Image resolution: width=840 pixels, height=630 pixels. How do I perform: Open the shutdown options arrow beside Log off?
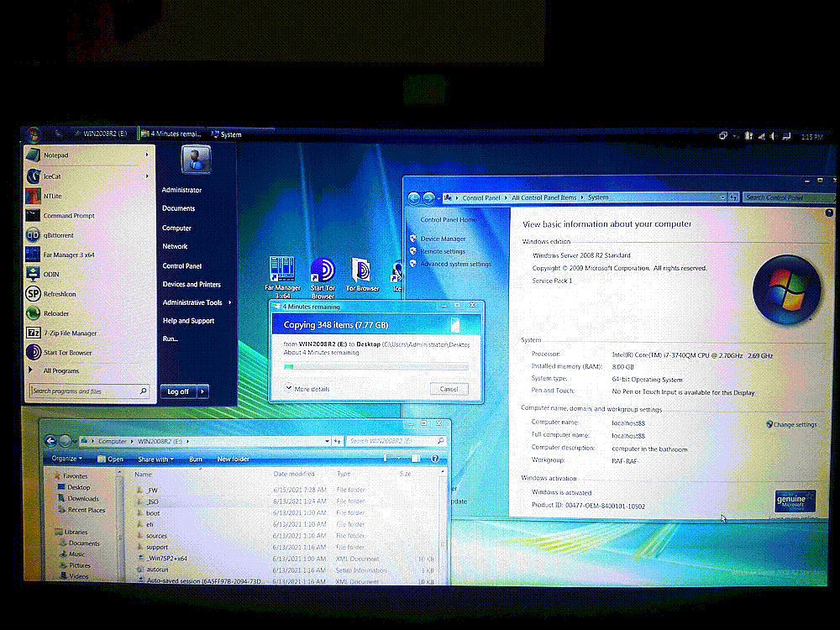tap(202, 391)
